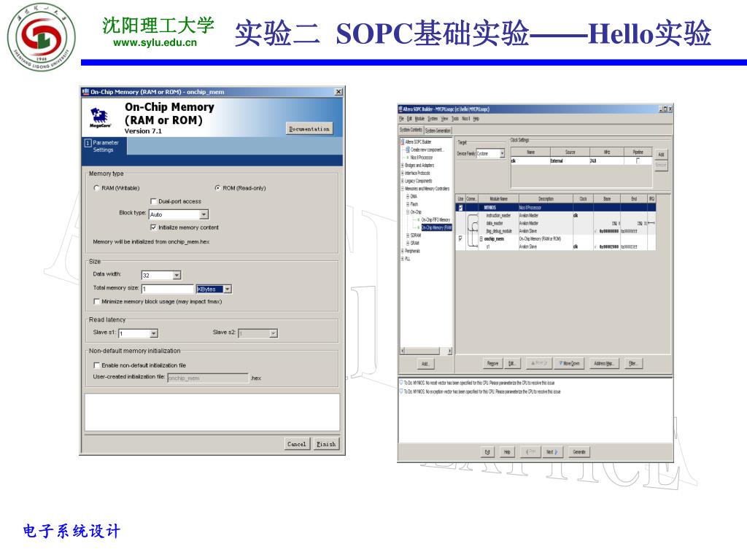
Task: Click the Altera SOPC Builder root tree icon
Action: coord(403,142)
